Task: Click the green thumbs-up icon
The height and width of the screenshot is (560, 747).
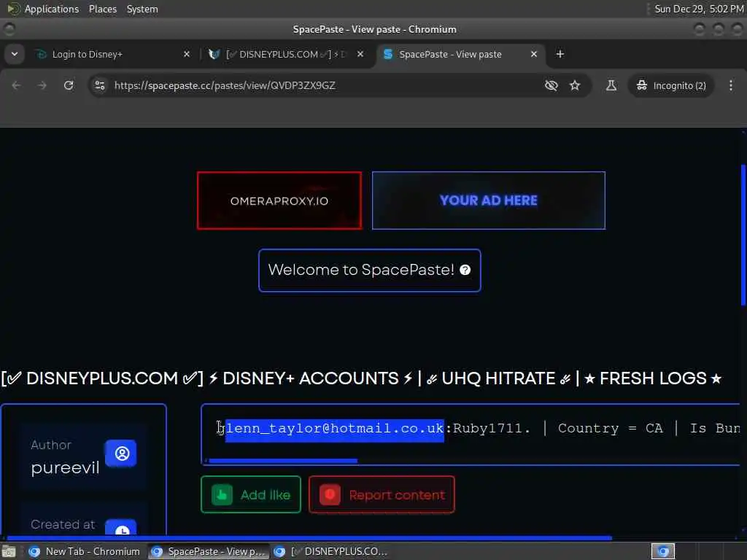Action: 222,495
